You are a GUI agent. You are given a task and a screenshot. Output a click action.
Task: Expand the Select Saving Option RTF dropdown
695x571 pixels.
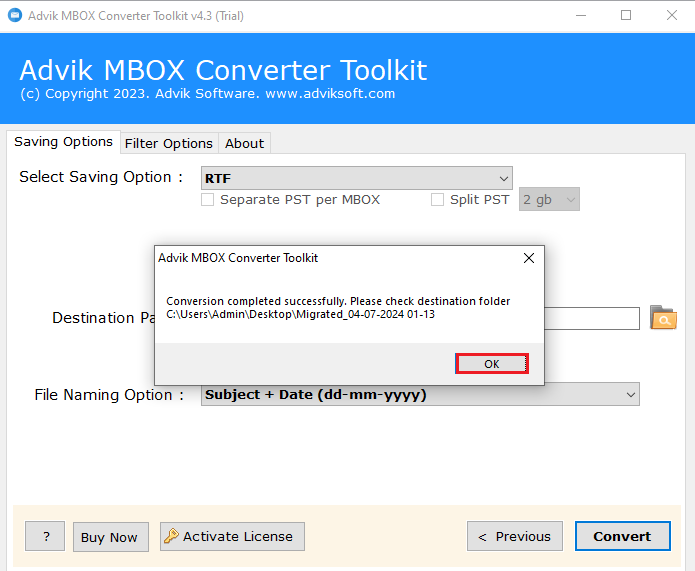[357, 178]
